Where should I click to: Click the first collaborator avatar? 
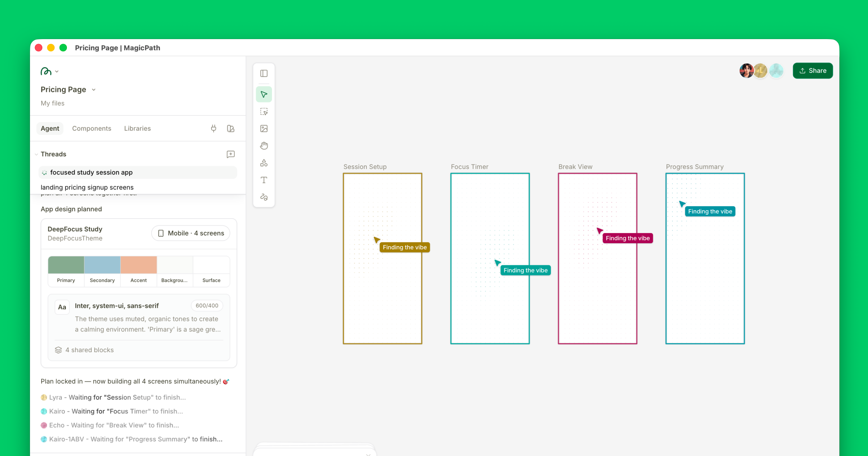pyautogui.click(x=746, y=71)
